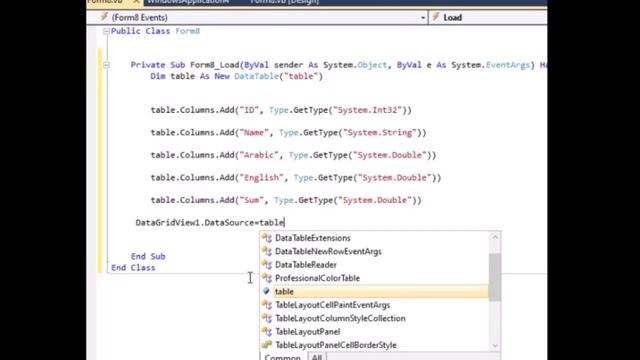Switch to the All tab in IntelliSense
This screenshot has height=360, width=640.
317,356
